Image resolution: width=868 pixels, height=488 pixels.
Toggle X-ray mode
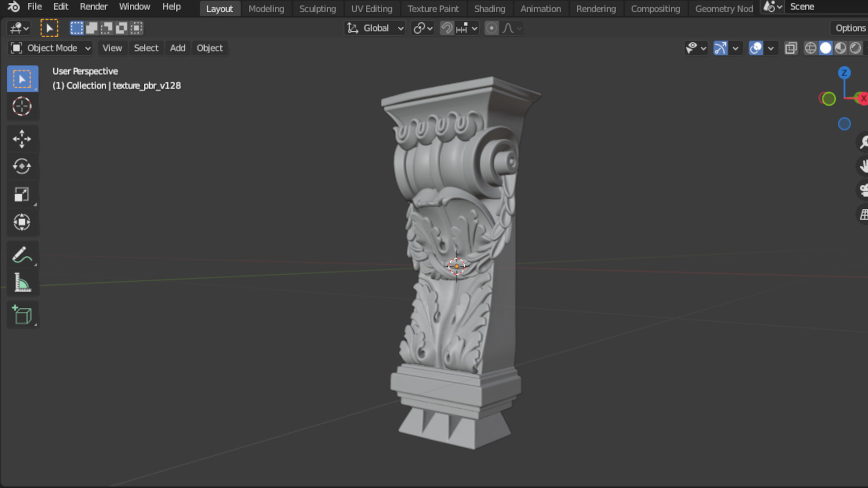pyautogui.click(x=791, y=48)
